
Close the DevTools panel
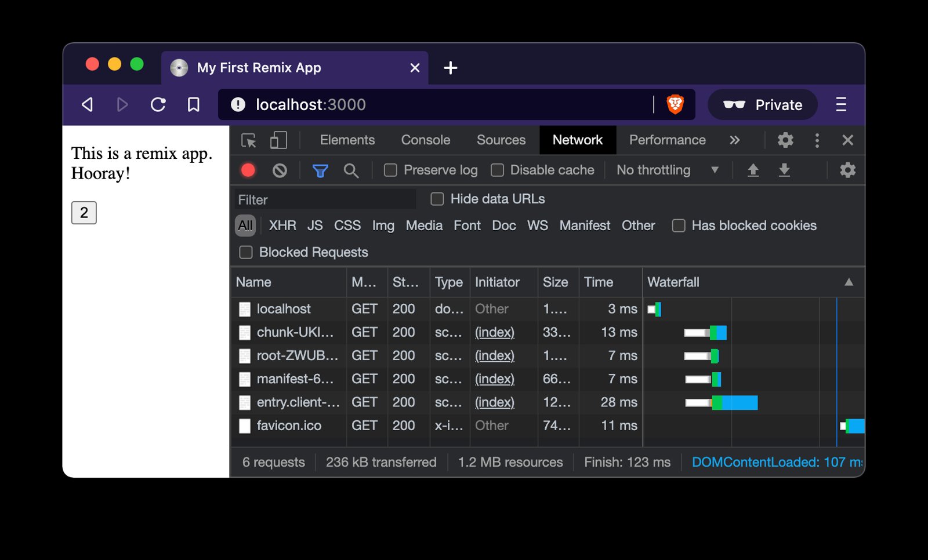(x=847, y=140)
